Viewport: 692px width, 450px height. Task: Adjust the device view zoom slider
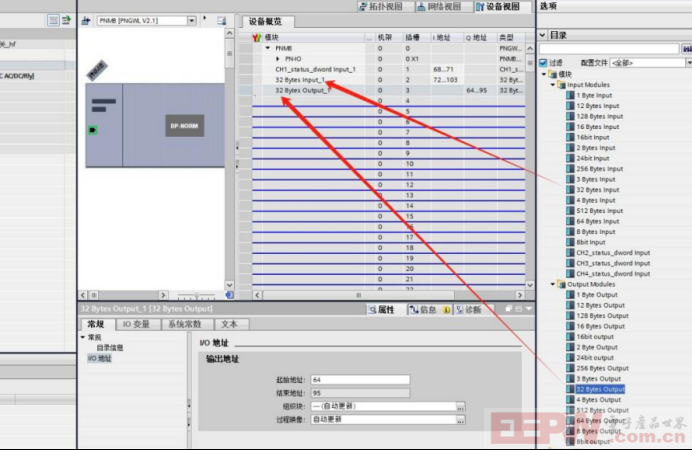pyautogui.click(x=196, y=295)
